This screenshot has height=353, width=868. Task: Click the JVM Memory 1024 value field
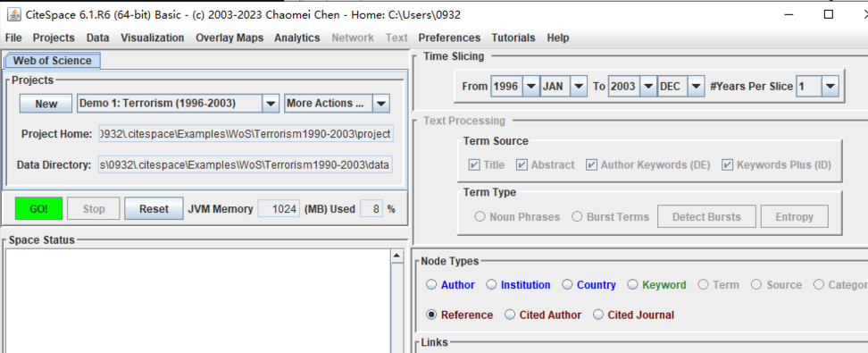pos(279,209)
